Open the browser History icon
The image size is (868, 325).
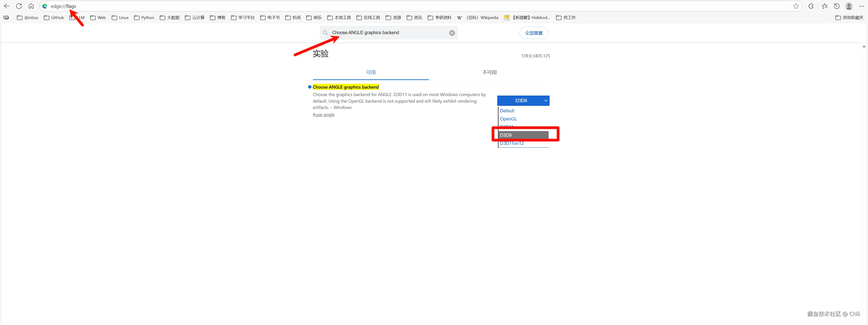837,6
